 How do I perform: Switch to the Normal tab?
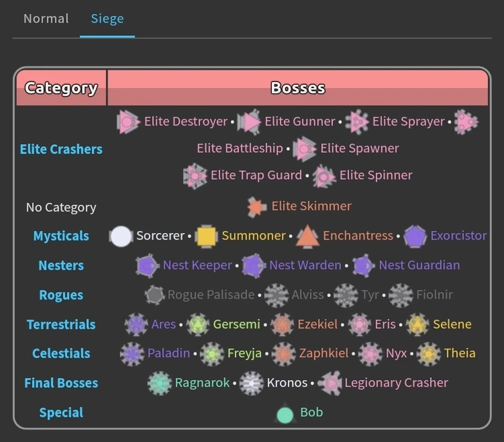click(x=46, y=19)
